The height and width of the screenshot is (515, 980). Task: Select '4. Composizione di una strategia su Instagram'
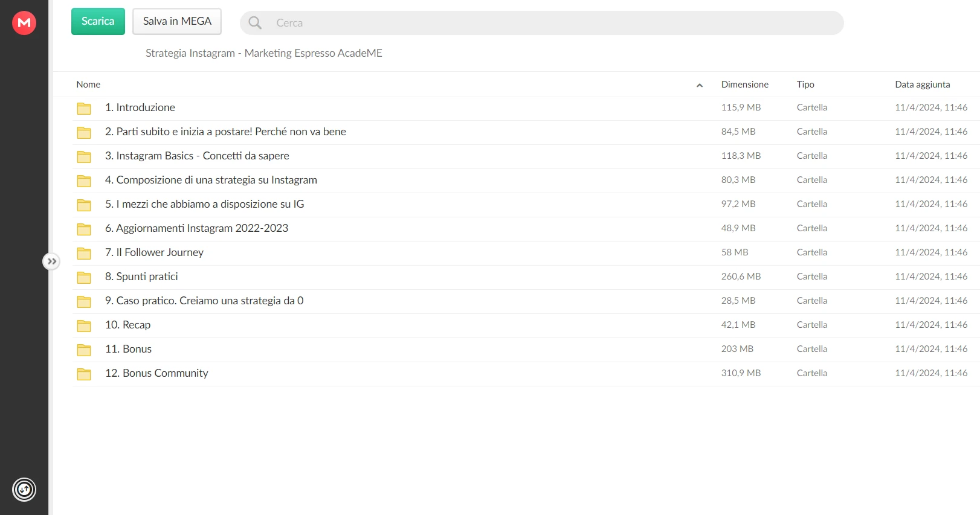point(211,180)
